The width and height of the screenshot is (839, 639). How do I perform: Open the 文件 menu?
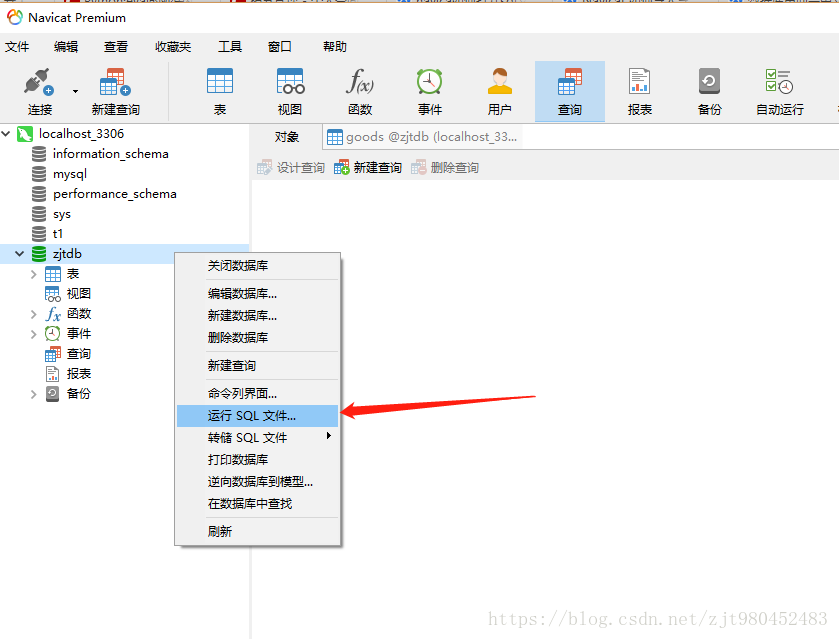point(17,47)
